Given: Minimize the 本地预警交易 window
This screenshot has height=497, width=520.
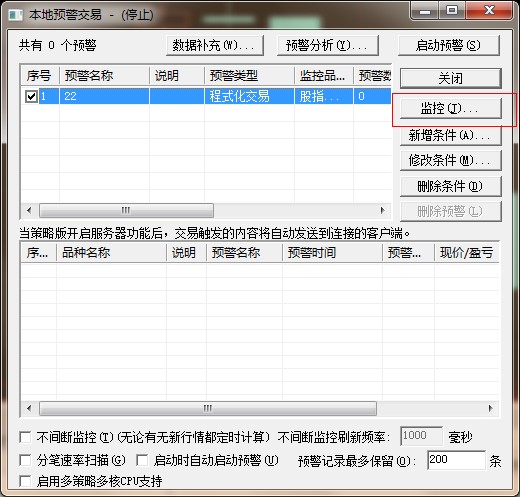Looking at the screenshot, I should pos(424,11).
